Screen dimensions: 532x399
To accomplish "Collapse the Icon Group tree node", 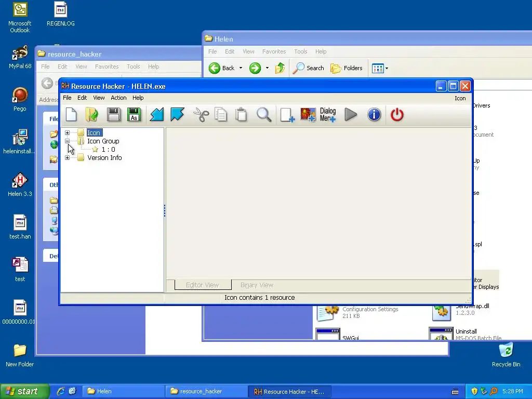I will pos(67,141).
